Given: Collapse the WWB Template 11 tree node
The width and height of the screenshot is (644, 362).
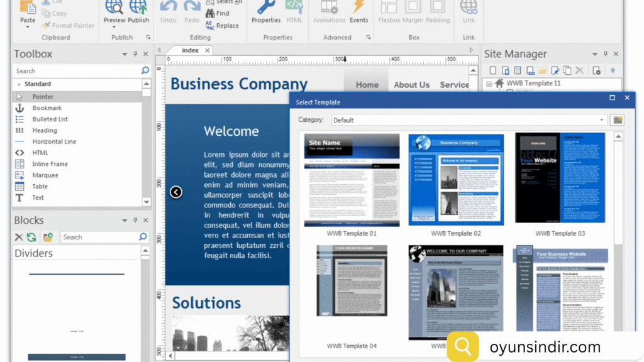Looking at the screenshot, I should click(x=489, y=83).
